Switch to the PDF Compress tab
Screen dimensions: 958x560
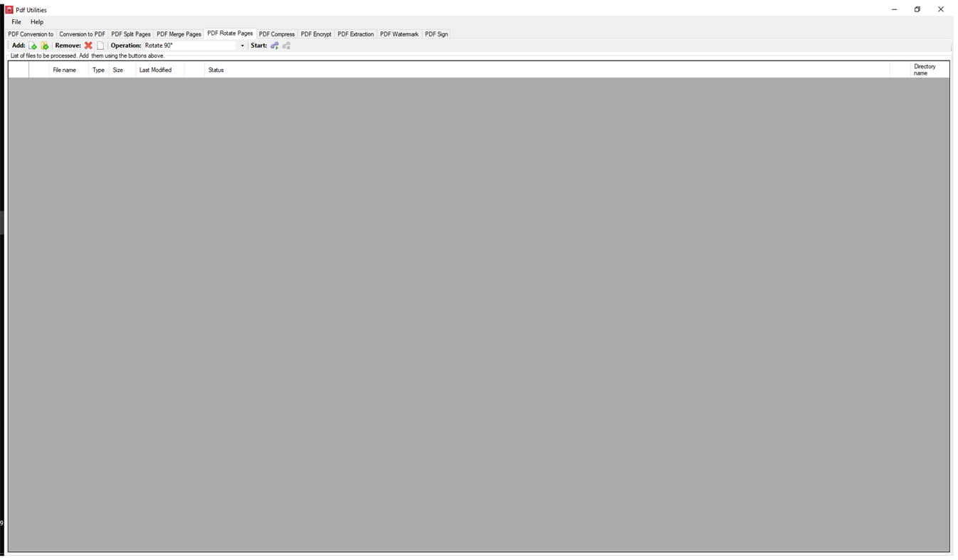coord(277,33)
